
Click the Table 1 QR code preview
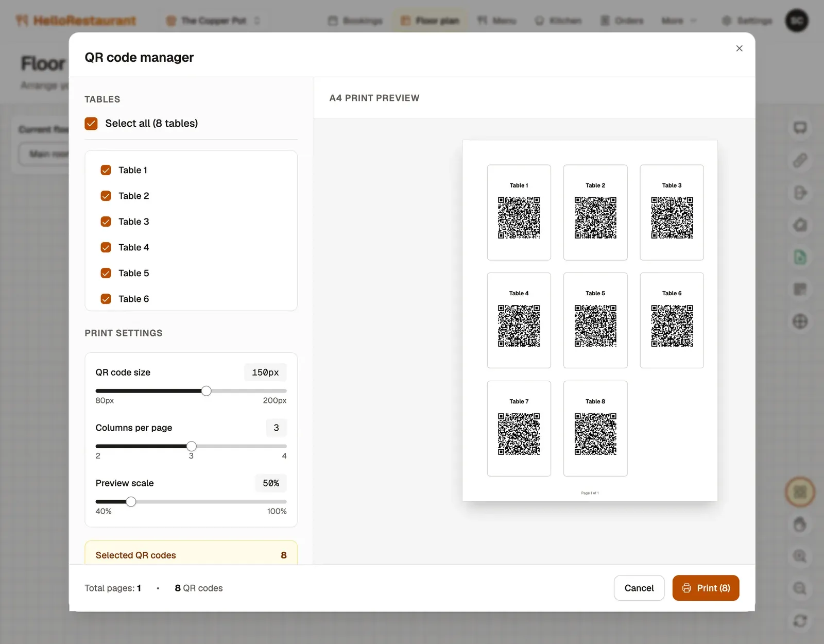519,217
